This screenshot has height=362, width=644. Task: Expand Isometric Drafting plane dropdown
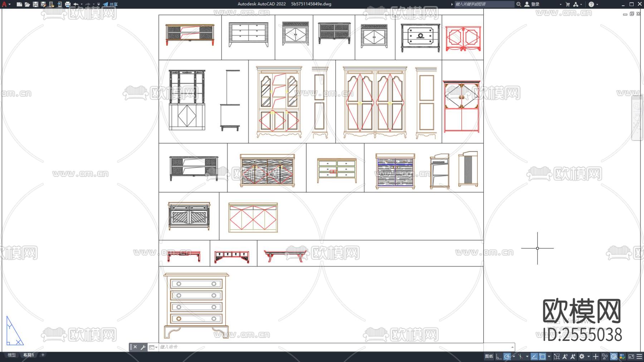pyautogui.click(x=527, y=356)
